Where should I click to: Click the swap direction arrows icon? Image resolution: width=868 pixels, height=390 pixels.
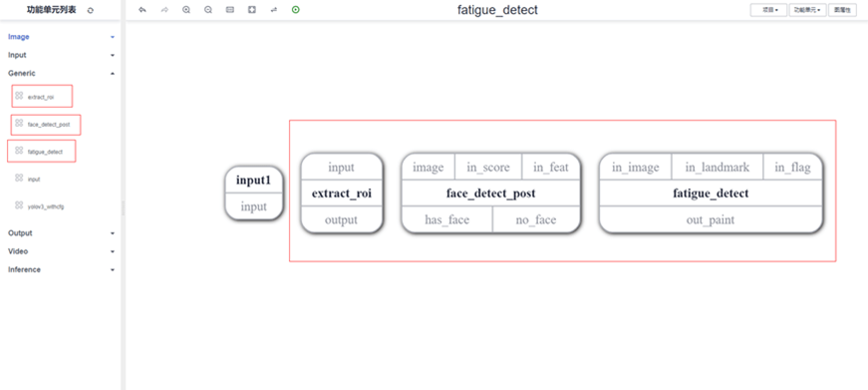(273, 10)
